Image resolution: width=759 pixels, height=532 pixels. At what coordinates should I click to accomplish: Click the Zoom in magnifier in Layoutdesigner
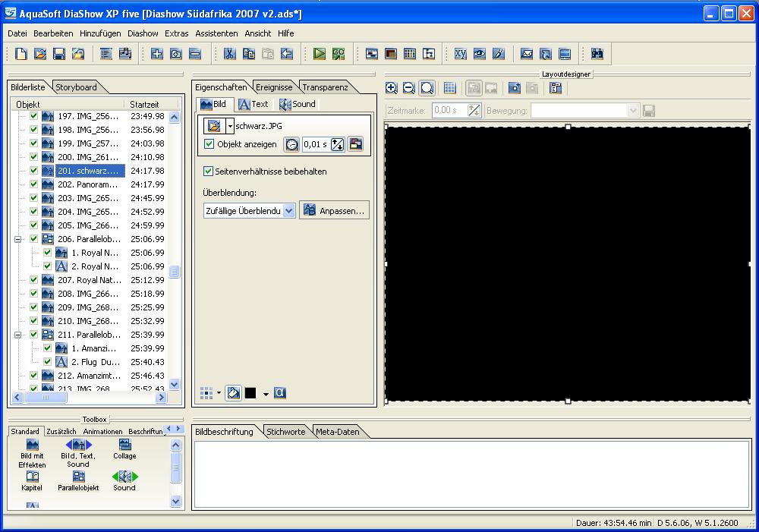tap(392, 88)
